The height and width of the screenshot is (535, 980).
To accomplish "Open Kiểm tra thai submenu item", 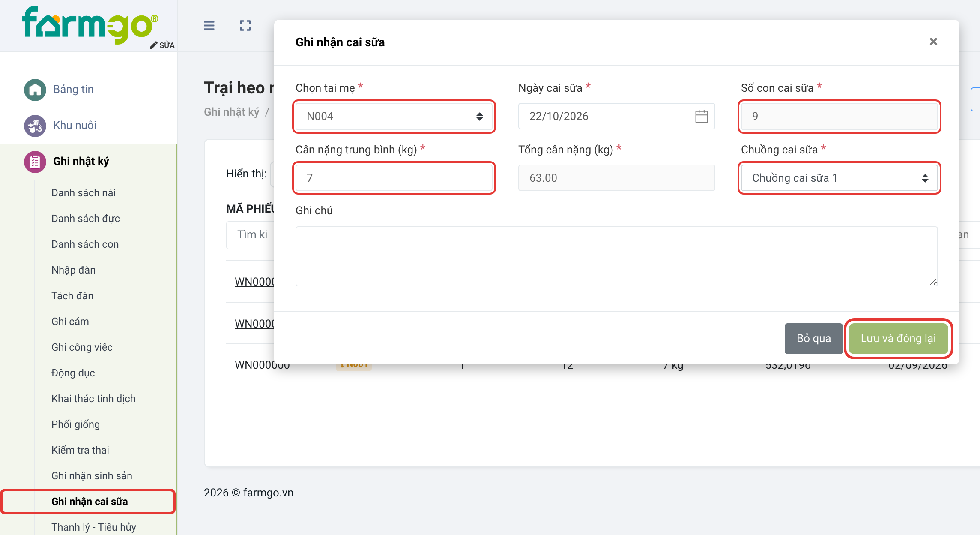I will pyautogui.click(x=81, y=450).
